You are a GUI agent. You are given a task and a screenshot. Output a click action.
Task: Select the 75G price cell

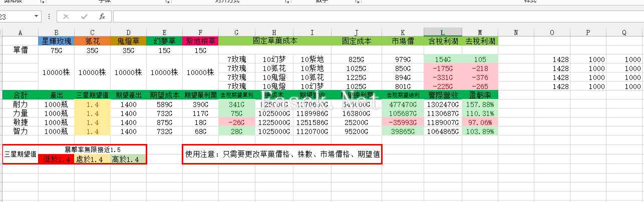[x=56, y=50]
